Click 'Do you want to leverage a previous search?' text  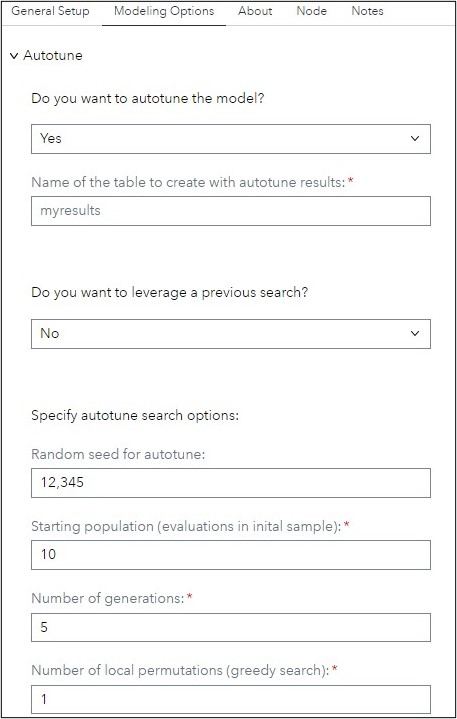170,293
